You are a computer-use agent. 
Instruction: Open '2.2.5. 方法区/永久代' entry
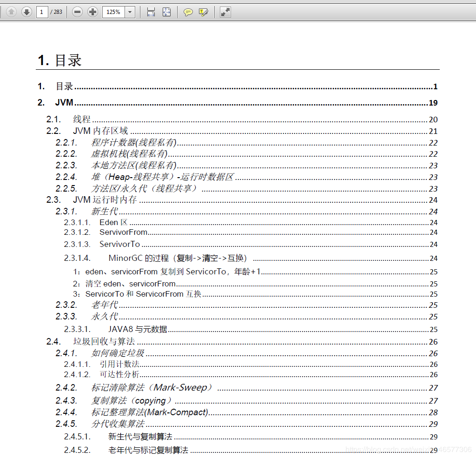(x=246, y=188)
